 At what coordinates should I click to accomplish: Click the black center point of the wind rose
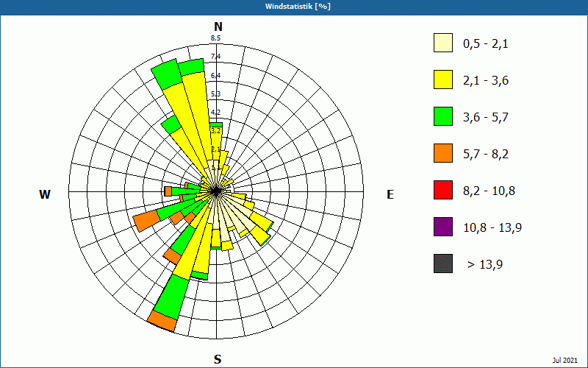coord(216,191)
